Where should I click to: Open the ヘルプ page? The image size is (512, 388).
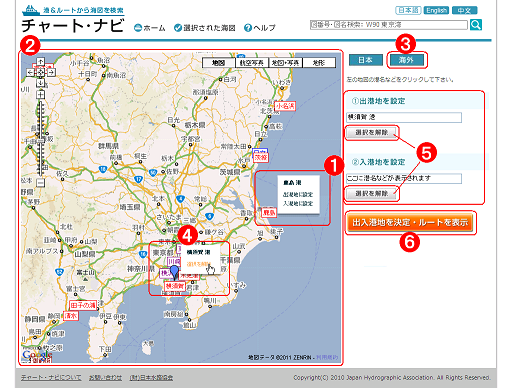point(260,28)
